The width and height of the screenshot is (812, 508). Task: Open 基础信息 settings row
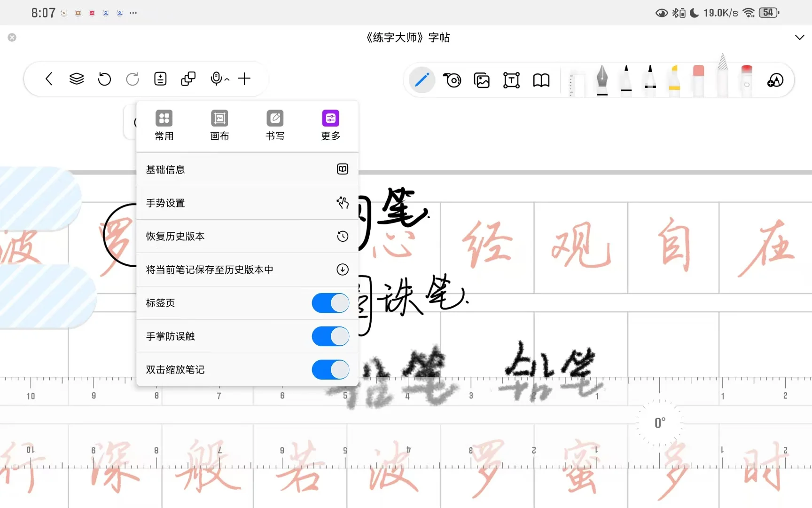click(x=247, y=169)
